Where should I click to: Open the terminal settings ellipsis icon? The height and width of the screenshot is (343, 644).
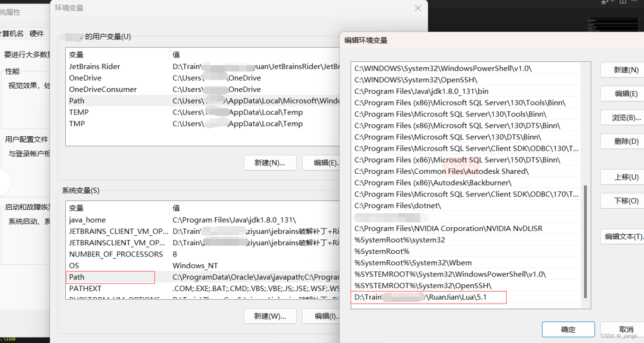pyautogui.click(x=633, y=2)
